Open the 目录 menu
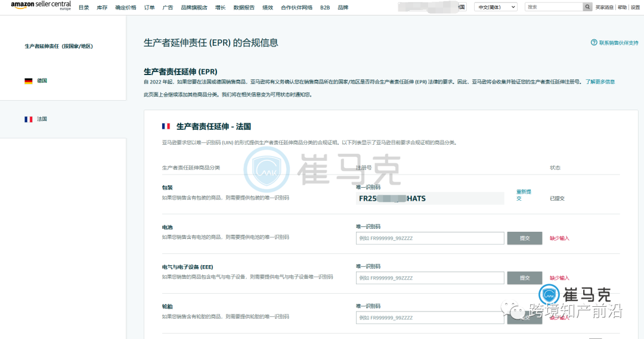This screenshot has width=644, height=339. point(84,7)
